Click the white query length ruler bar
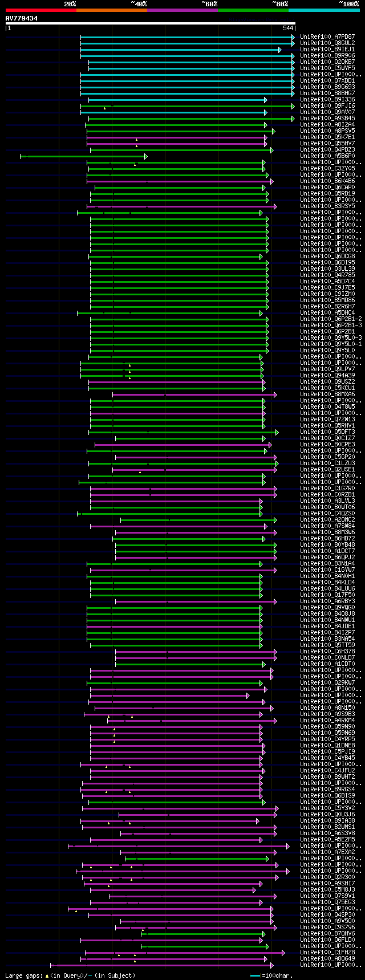The image size is (365, 980). pos(150,23)
